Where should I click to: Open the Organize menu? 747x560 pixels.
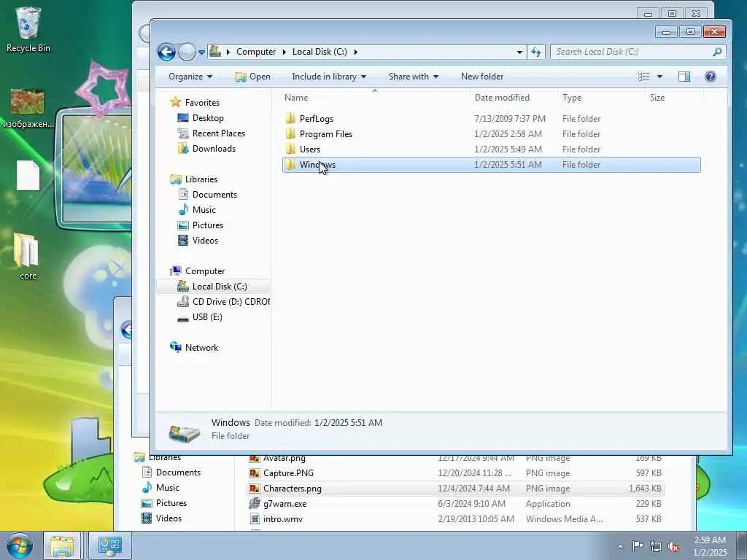coord(190,77)
